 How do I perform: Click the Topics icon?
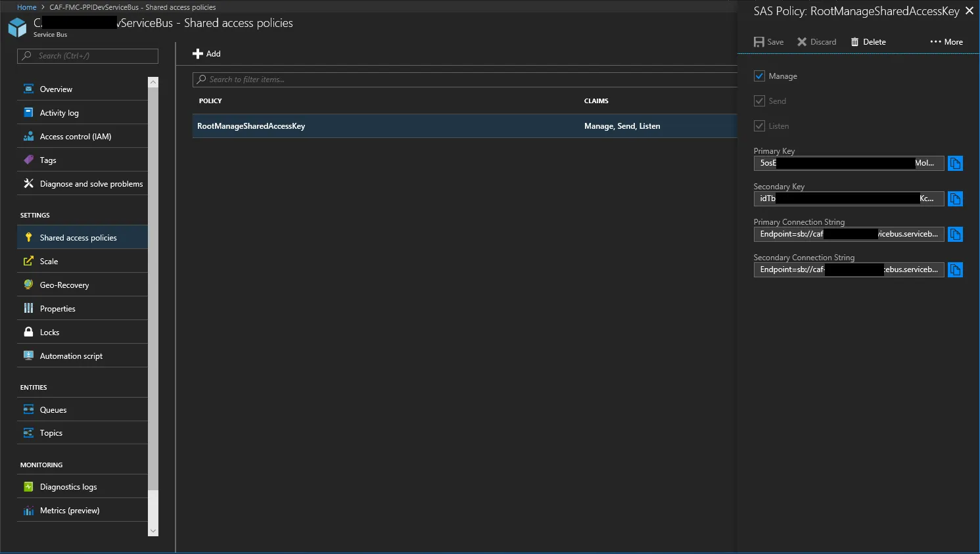coord(28,432)
